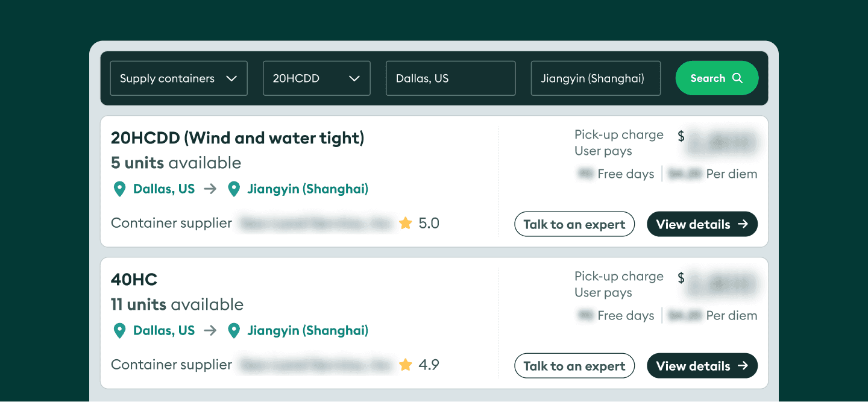The image size is (868, 402).
Task: Click the Jiangyin (Shanghai) destination field
Action: pos(596,78)
